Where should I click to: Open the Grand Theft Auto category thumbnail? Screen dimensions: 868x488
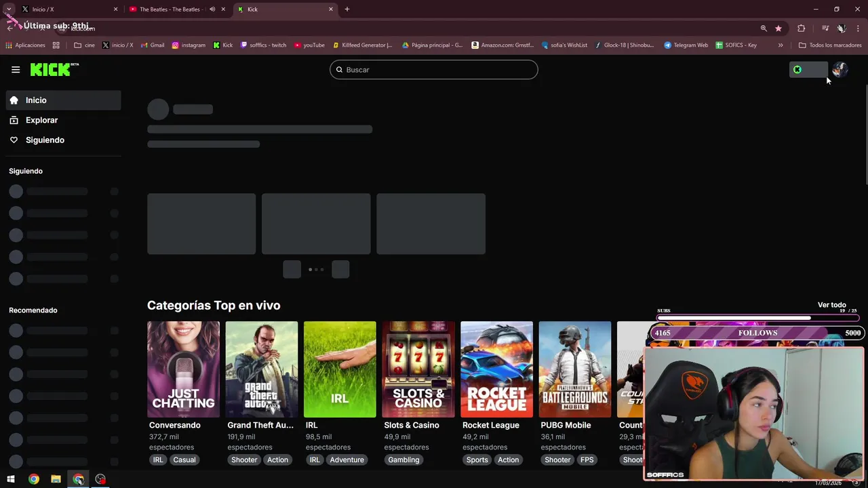[x=262, y=369]
